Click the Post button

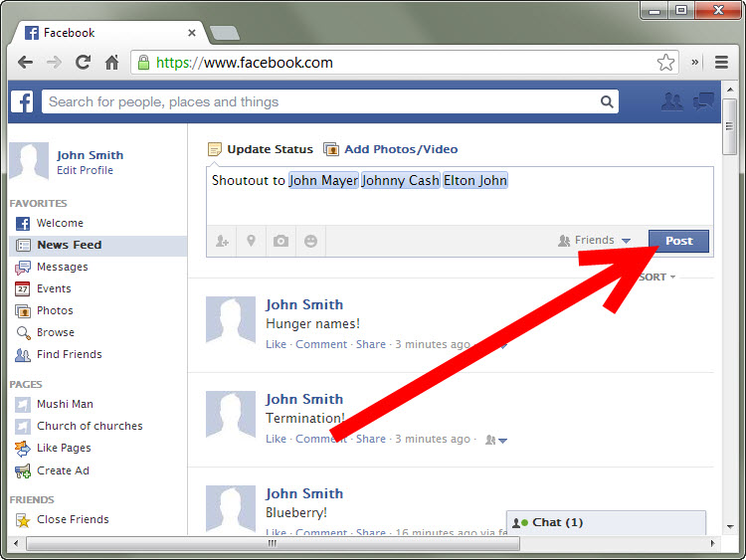click(x=678, y=241)
